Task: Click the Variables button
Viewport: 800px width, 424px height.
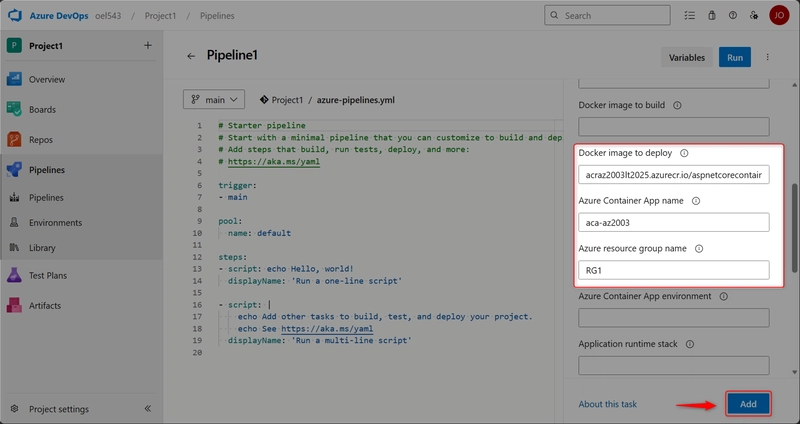Action: point(686,57)
